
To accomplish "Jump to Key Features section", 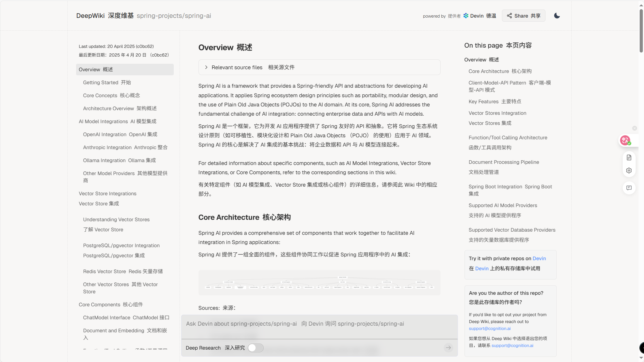I will pyautogui.click(x=495, y=102).
